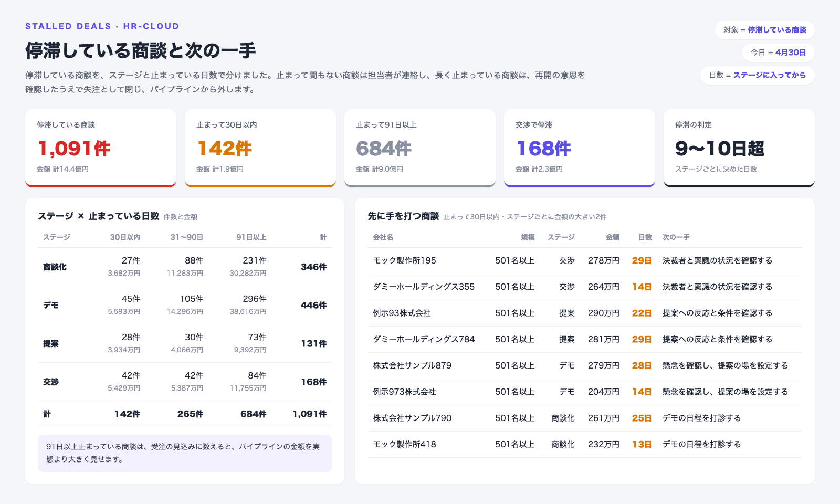Click the 290万円 amount for 例示93株式会社
The image size is (840, 504).
click(604, 313)
